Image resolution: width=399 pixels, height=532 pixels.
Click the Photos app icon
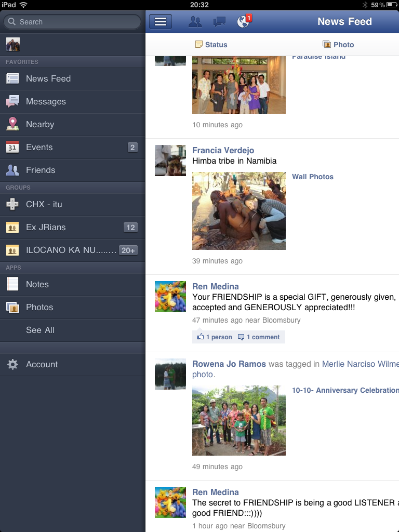coord(12,308)
